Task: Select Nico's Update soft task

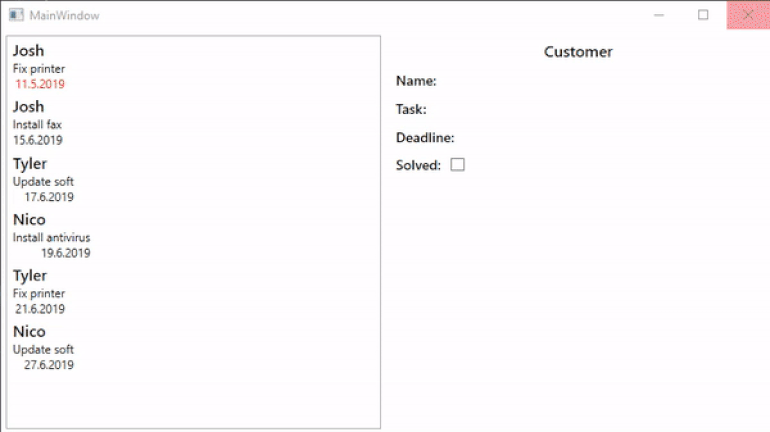Action: tap(43, 349)
